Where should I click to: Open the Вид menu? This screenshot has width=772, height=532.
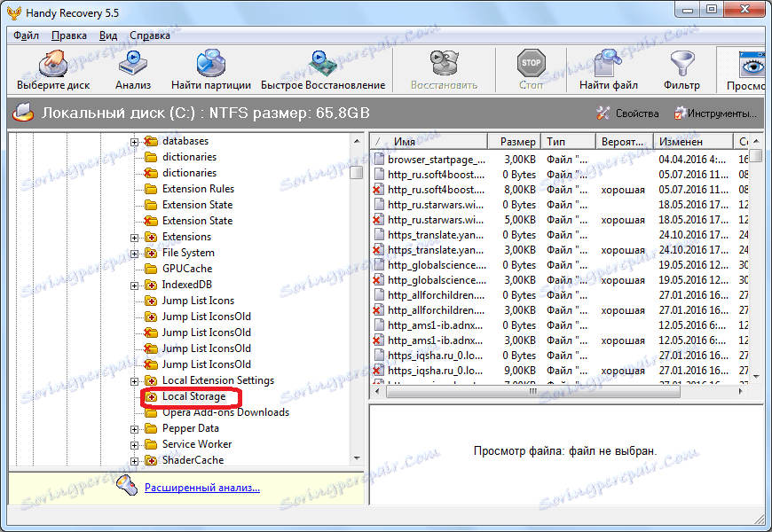108,35
